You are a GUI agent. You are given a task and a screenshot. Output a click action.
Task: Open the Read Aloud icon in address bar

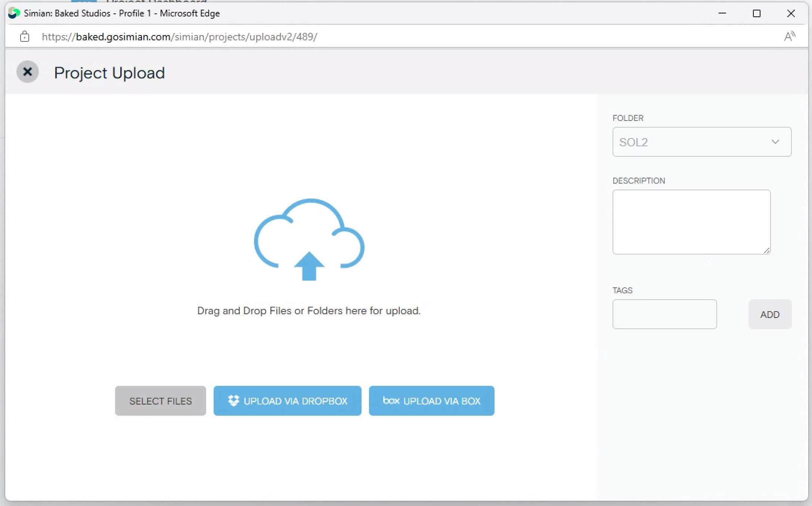click(789, 37)
